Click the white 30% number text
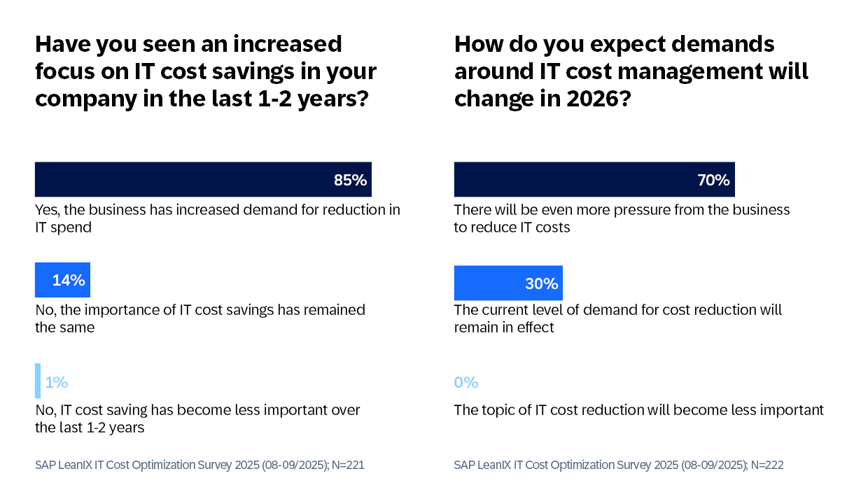The image size is (868, 504). click(541, 283)
